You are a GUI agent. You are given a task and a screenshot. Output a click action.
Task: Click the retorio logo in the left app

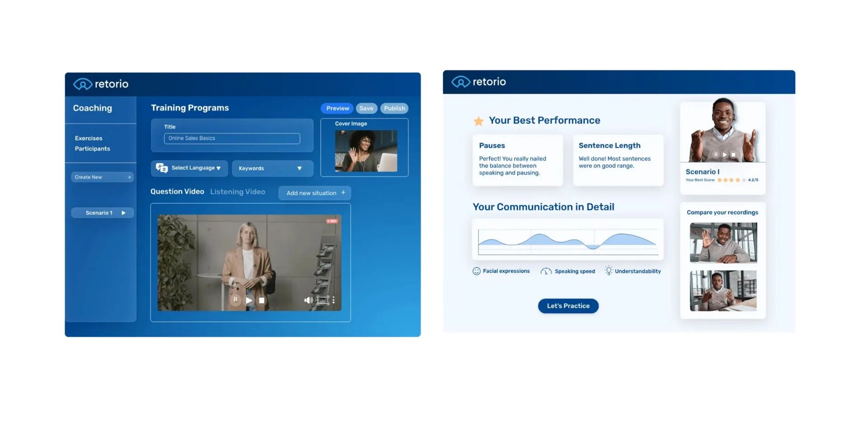[100, 84]
